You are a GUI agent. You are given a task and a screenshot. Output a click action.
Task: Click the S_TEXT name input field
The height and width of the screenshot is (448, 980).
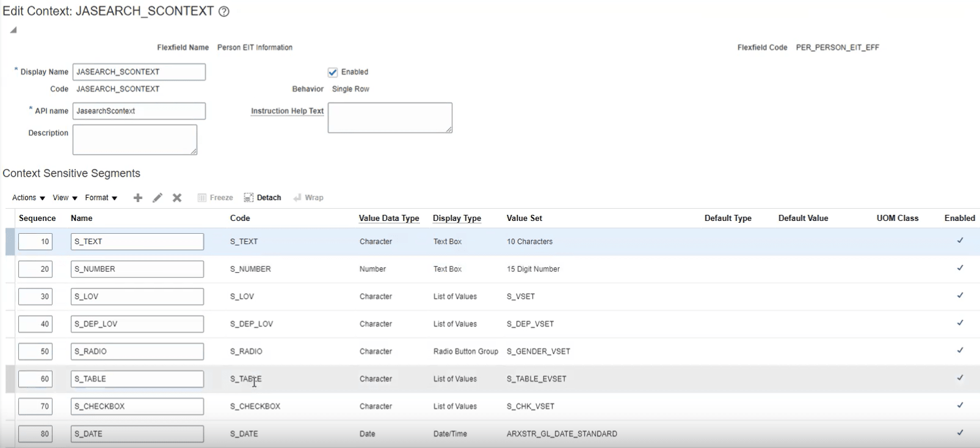[137, 242]
